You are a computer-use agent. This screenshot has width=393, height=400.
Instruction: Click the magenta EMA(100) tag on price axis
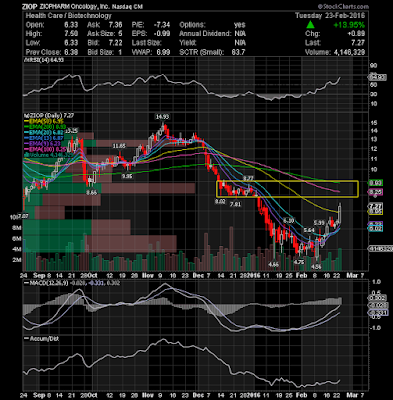click(375, 192)
